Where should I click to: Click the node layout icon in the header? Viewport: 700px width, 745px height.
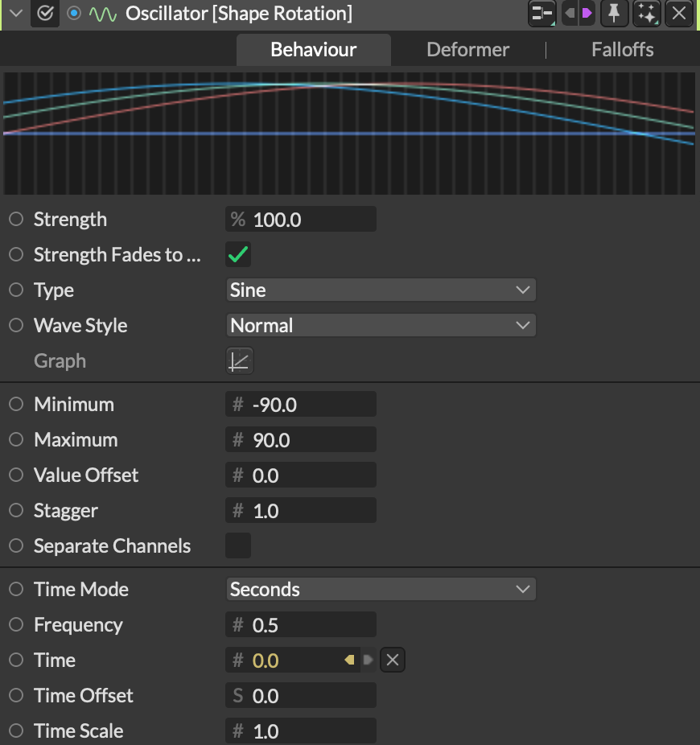[x=542, y=14]
